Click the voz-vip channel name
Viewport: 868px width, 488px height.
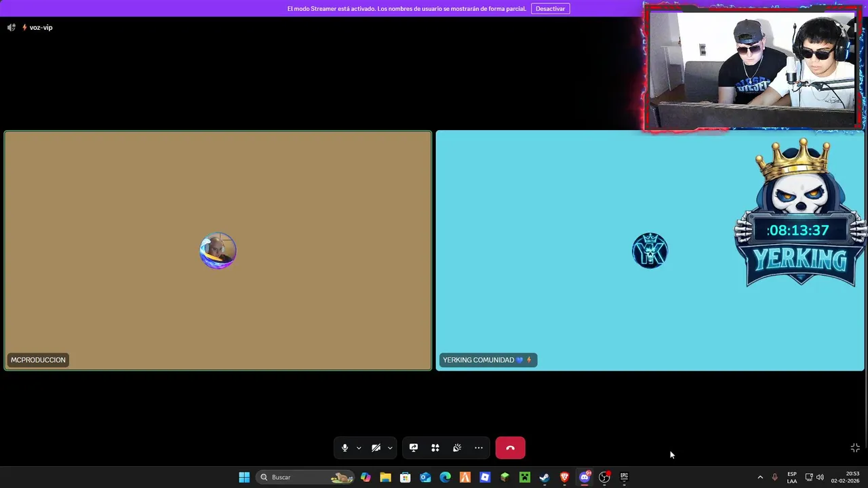pyautogui.click(x=41, y=27)
